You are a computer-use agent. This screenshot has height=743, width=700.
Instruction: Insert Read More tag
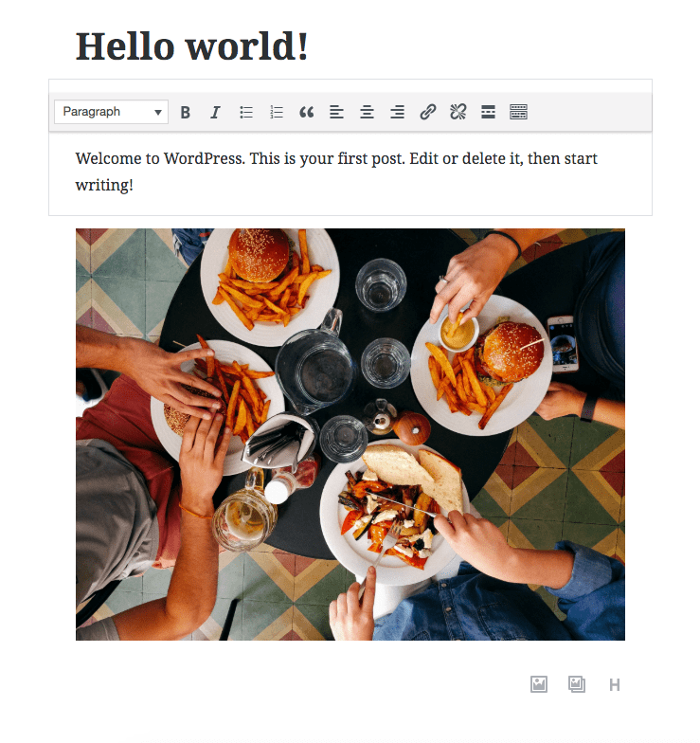click(x=489, y=112)
